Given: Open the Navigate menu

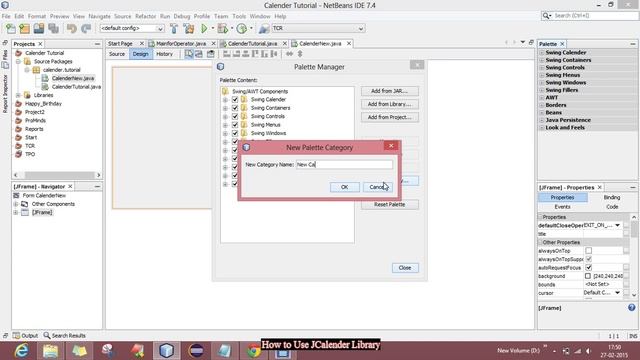Looking at the screenshot, I should [x=99, y=16].
